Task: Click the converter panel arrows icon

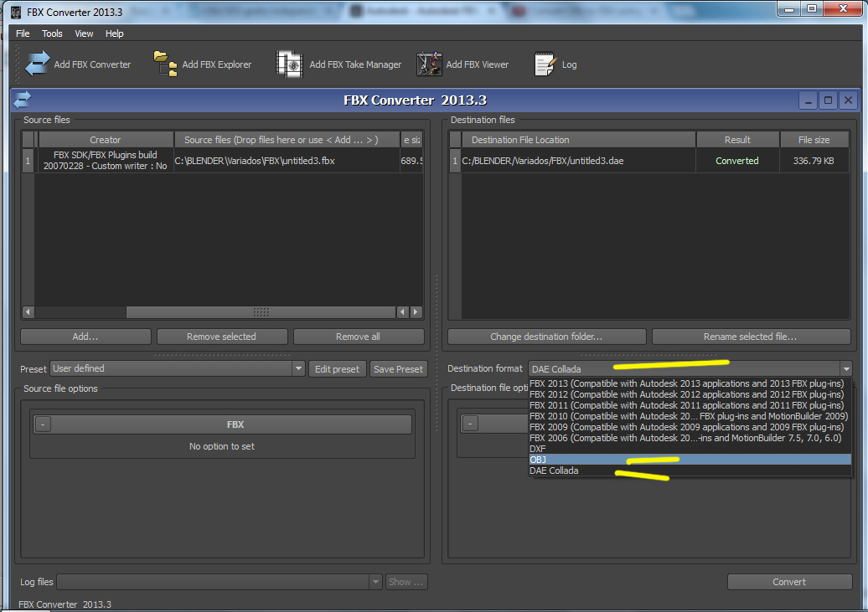Action: (23, 100)
